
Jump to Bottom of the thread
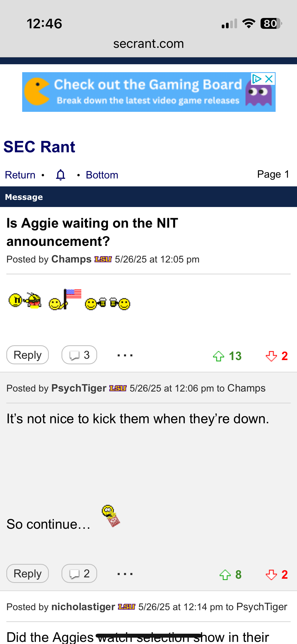[102, 175]
